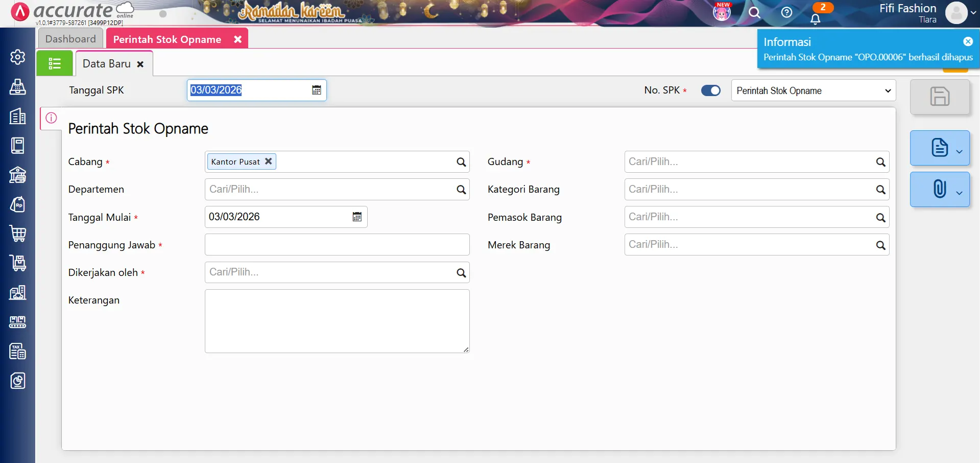Image resolution: width=980 pixels, height=463 pixels.
Task: Click the green list view icon
Action: [x=55, y=63]
